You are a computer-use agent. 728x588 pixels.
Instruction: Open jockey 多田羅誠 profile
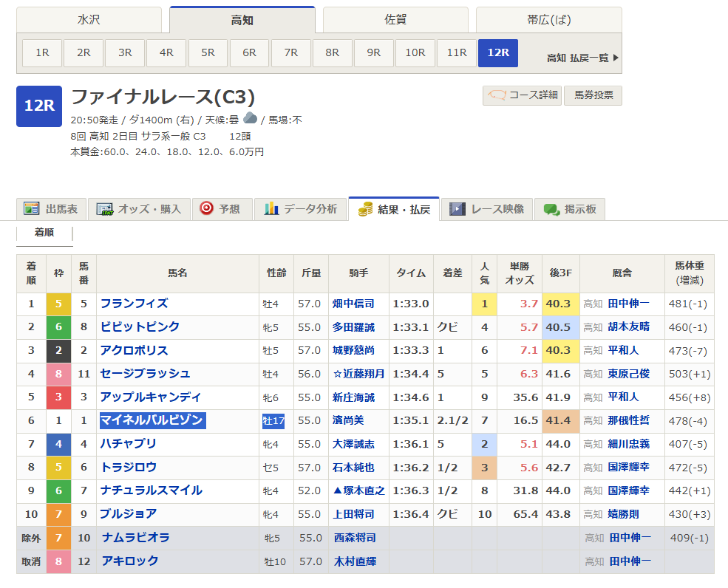[x=353, y=327]
